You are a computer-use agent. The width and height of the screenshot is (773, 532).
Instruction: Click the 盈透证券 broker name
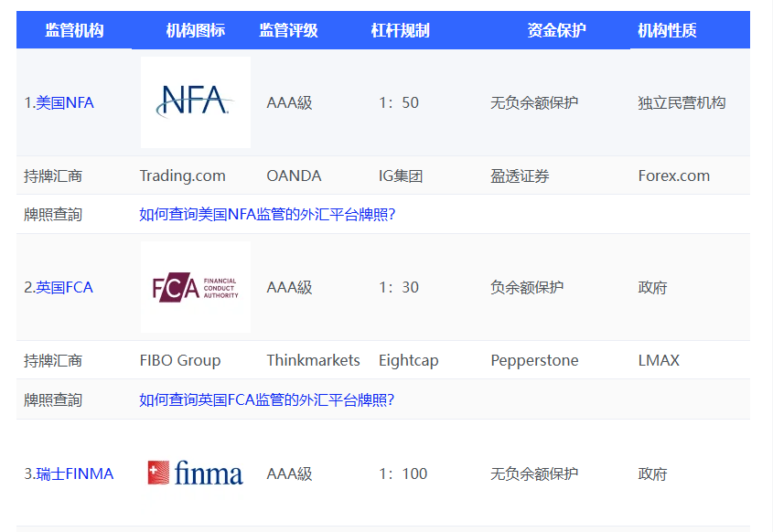tap(520, 176)
